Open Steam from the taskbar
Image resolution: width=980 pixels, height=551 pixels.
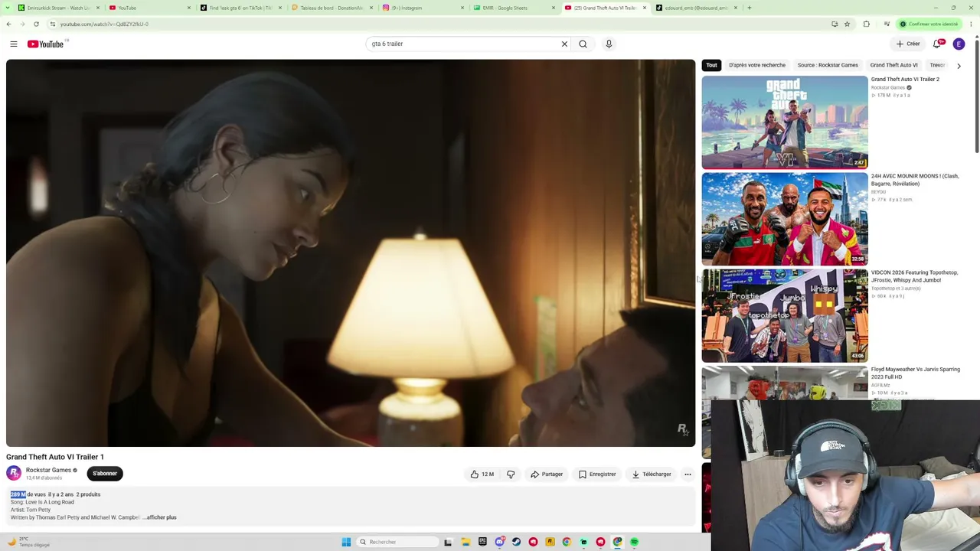pos(516,542)
